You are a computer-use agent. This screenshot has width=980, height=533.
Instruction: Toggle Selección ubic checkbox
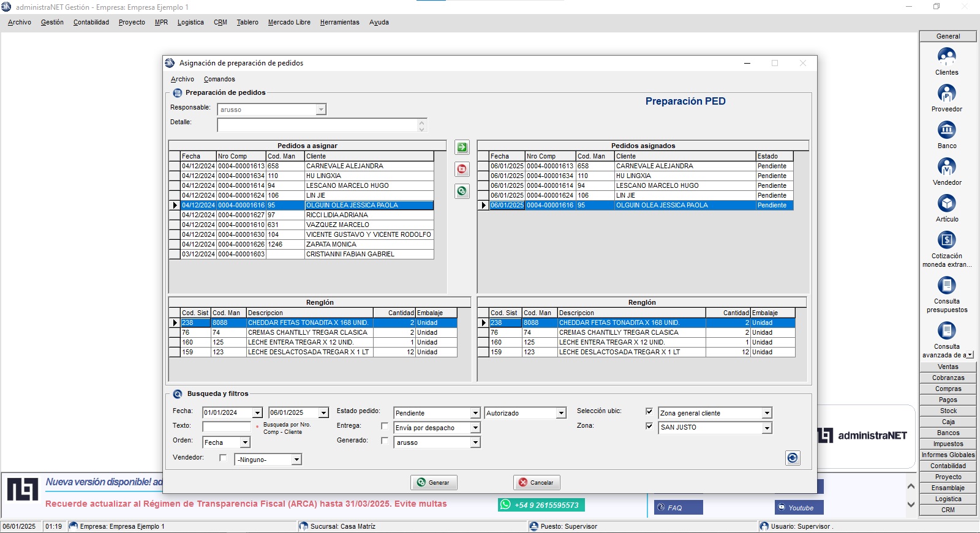tap(649, 411)
